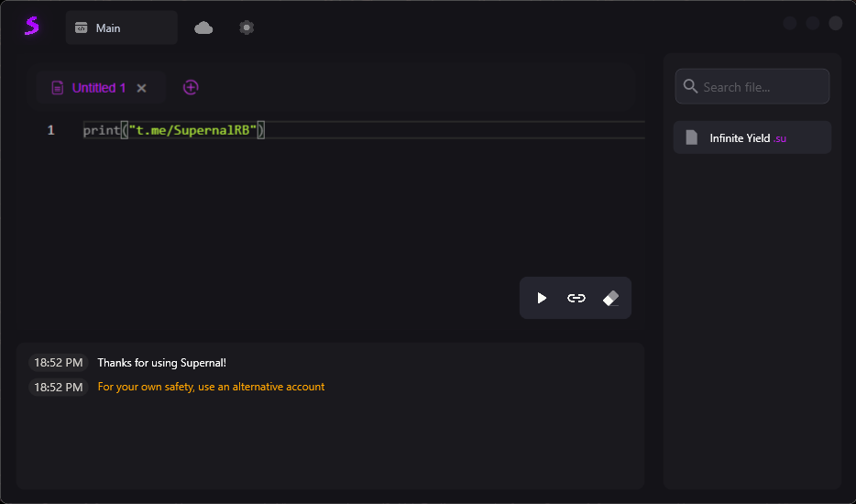Open settings via the gear icon

(x=247, y=27)
